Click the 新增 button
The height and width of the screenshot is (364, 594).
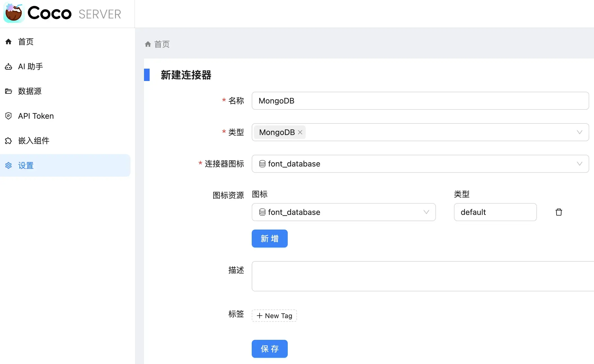[269, 239]
